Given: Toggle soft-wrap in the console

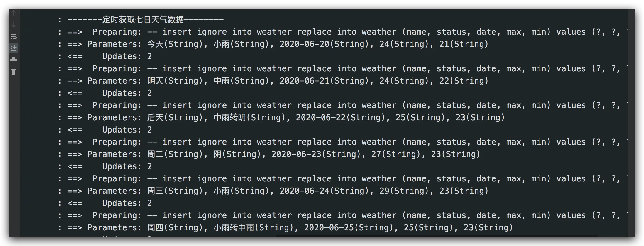Looking at the screenshot, I should tap(14, 37).
